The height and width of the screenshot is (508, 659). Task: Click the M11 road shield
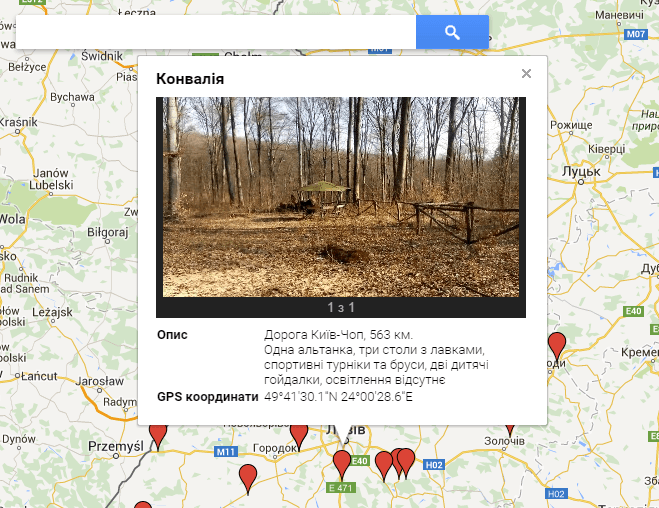[226, 452]
